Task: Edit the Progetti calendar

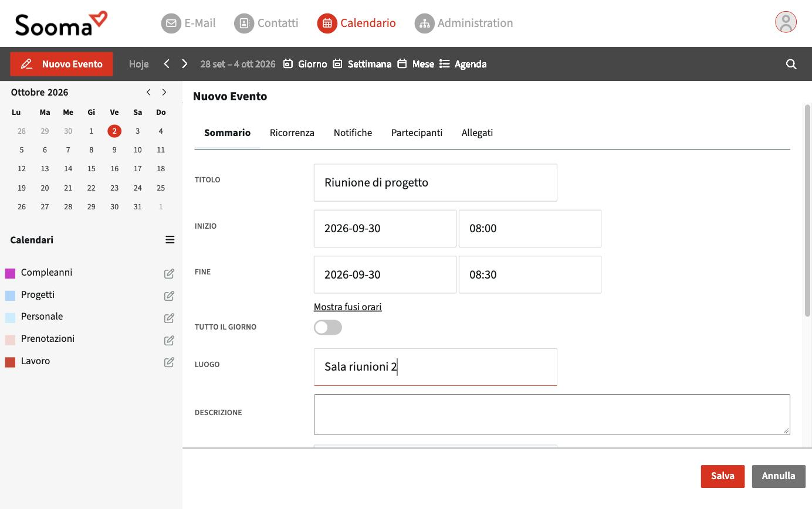Action: [x=169, y=296]
